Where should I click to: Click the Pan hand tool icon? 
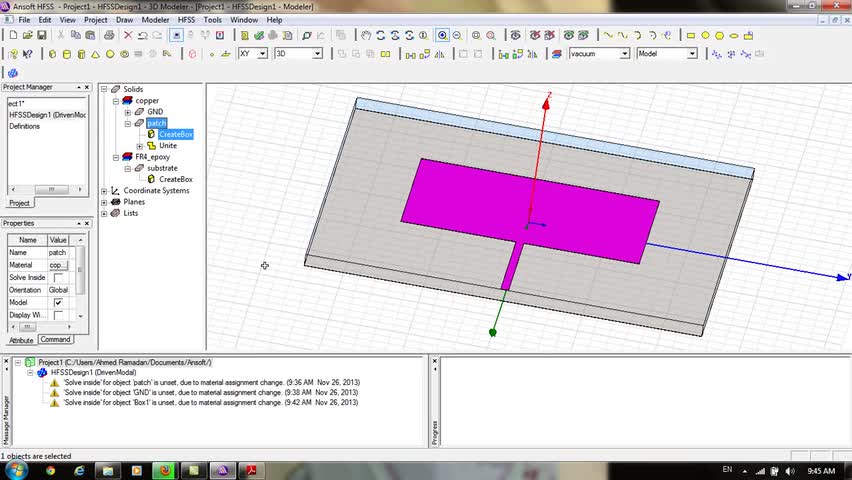(366, 35)
